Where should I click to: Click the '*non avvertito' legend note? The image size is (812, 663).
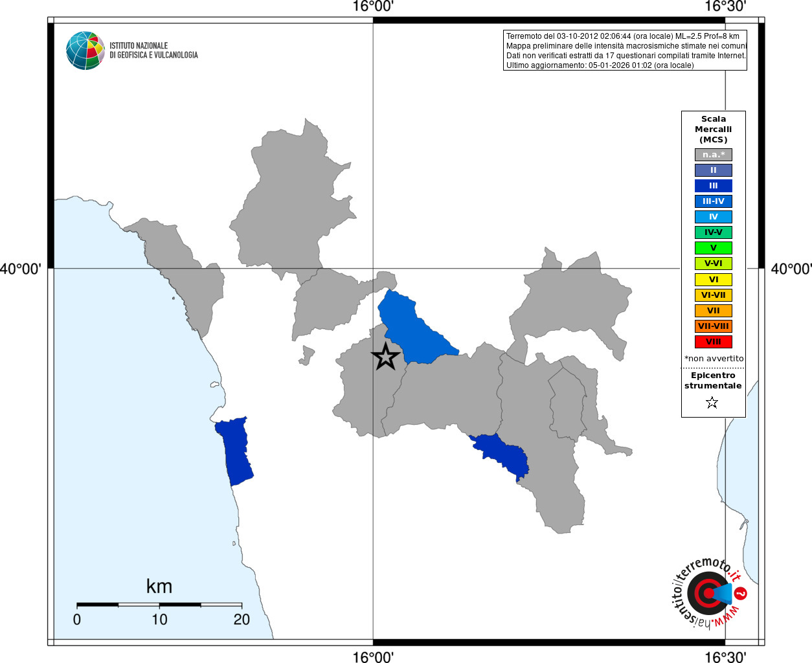pyautogui.click(x=714, y=359)
